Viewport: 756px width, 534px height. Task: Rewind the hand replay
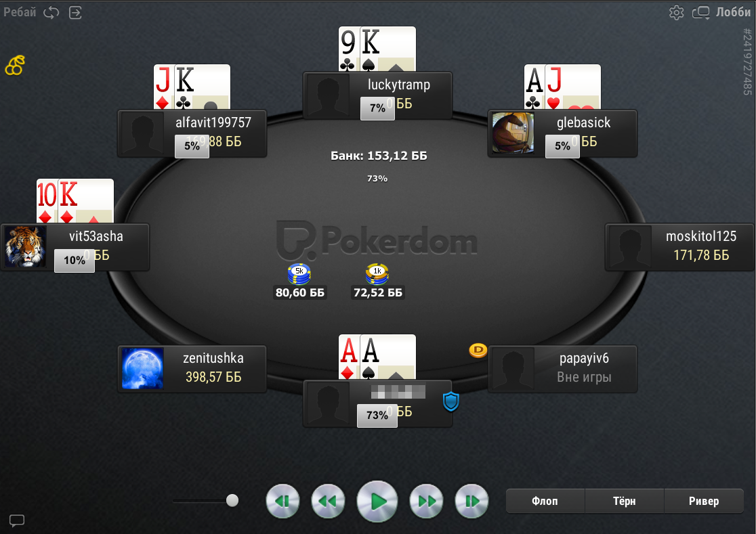(x=328, y=502)
